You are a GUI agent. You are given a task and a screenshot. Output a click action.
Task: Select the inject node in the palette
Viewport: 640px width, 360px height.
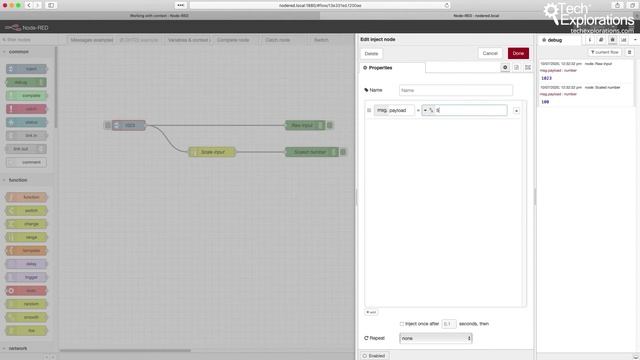[27, 69]
